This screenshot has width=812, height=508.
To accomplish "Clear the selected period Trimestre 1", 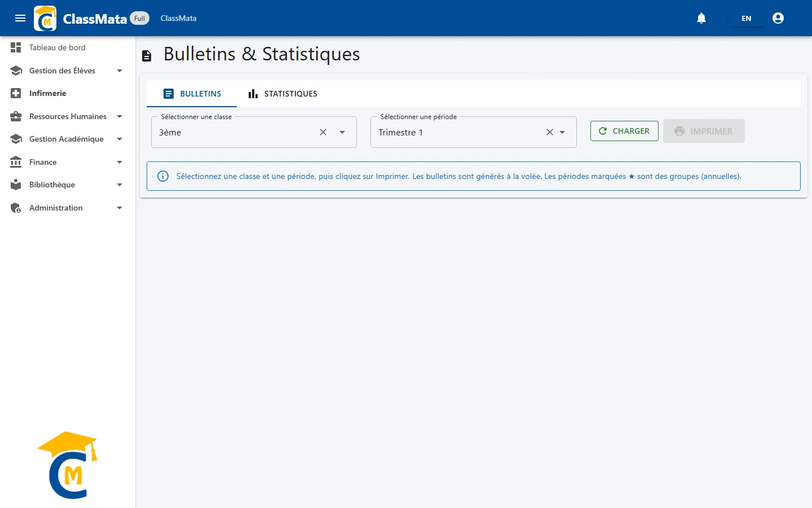I will point(550,132).
